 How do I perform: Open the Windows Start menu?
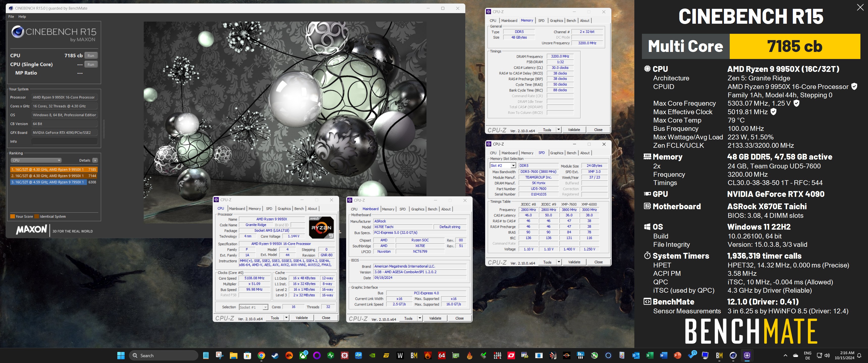pos(121,356)
